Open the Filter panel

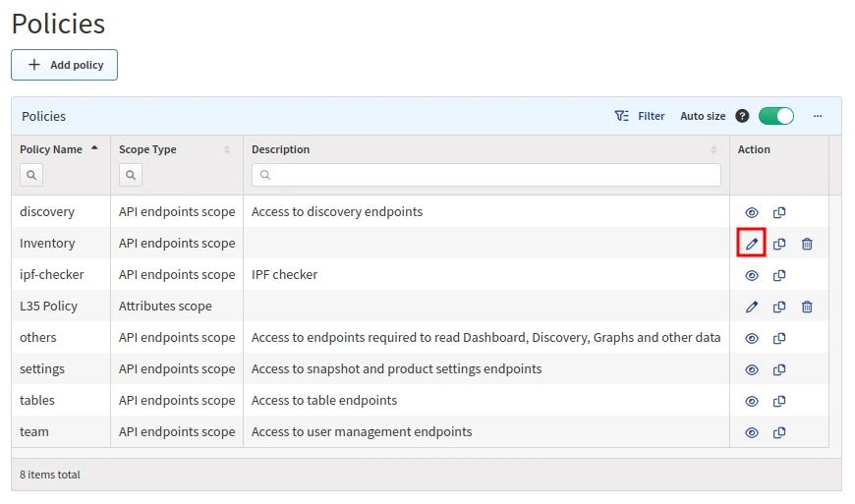[640, 116]
